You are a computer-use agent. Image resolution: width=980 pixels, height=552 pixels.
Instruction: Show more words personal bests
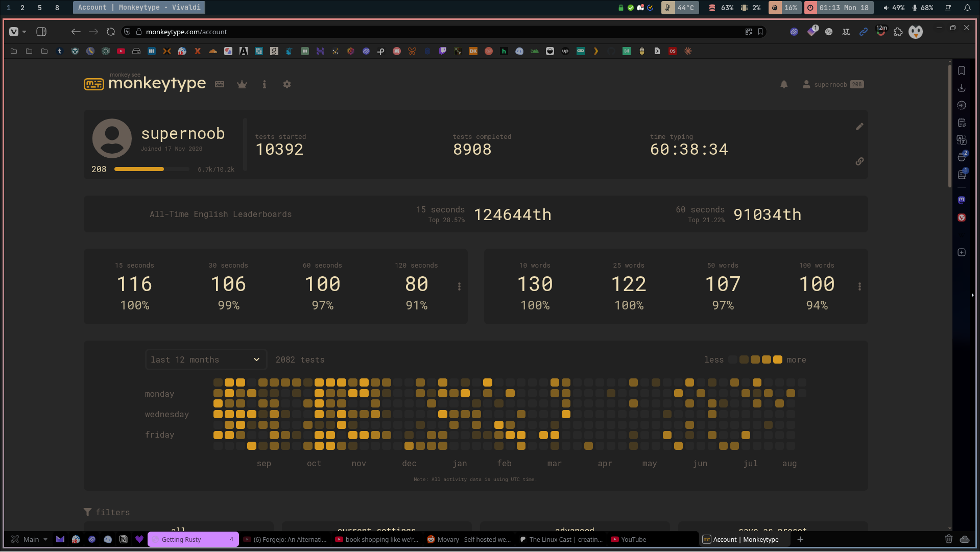click(859, 286)
